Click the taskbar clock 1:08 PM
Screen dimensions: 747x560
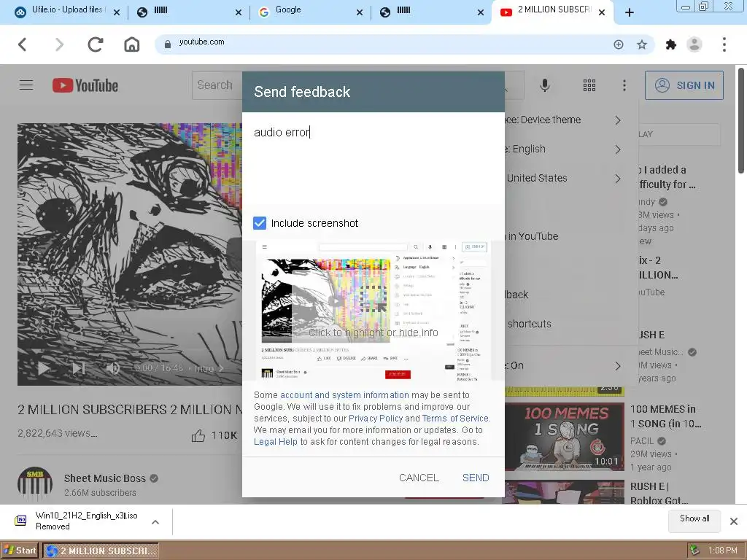pos(723,551)
